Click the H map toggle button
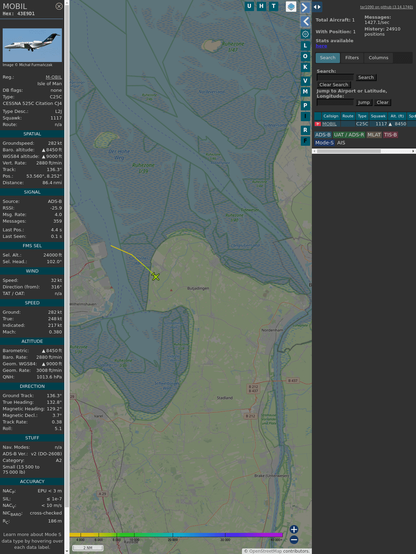Image resolution: width=416 pixels, height=554 pixels. pos(261,6)
